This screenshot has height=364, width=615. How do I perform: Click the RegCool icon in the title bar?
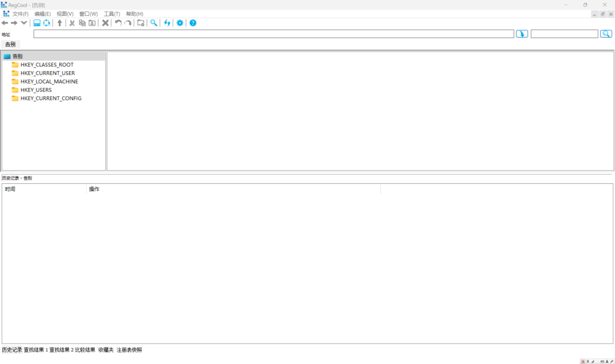(x=4, y=5)
